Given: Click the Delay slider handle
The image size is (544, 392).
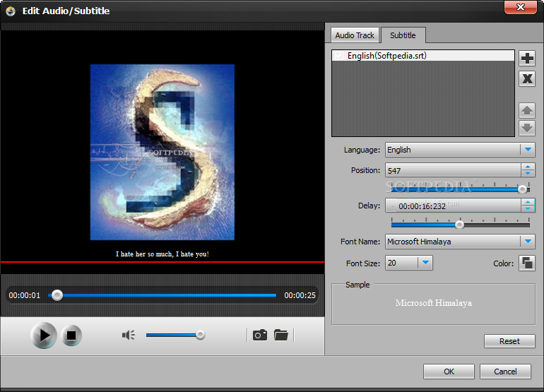Looking at the screenshot, I should point(459,225).
